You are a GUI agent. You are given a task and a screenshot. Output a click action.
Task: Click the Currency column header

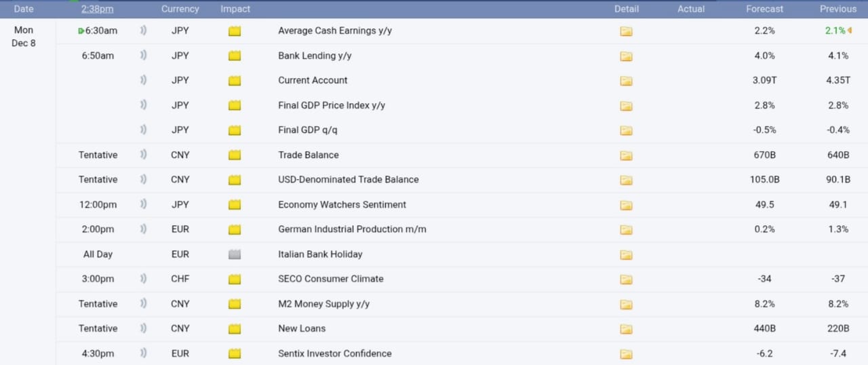coord(180,9)
